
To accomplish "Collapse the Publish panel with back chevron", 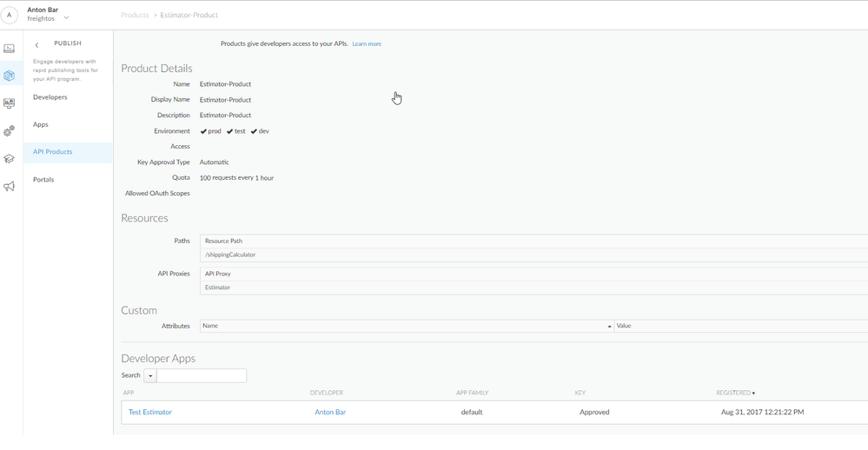I will [x=36, y=45].
